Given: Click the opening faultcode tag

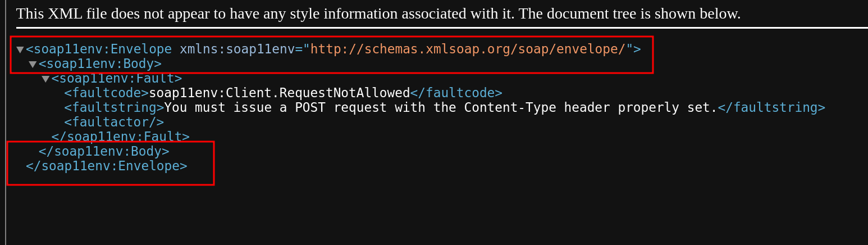Looking at the screenshot, I should (106, 93).
